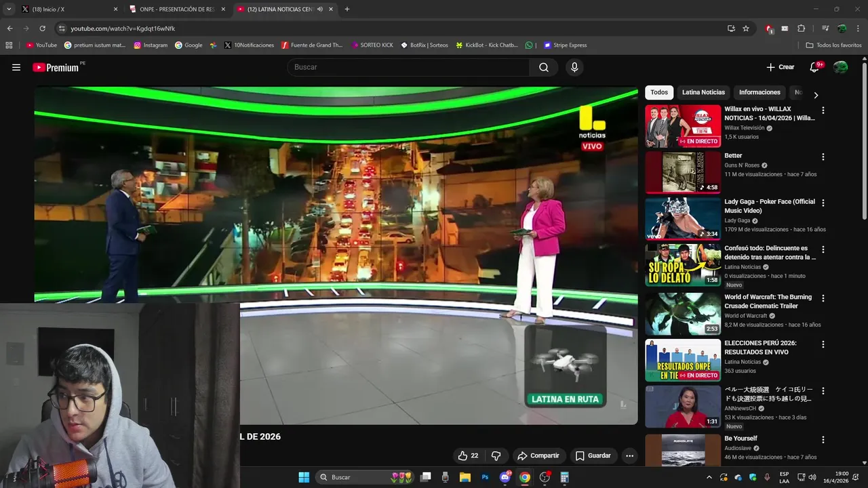Click the Compartir button

(538, 455)
